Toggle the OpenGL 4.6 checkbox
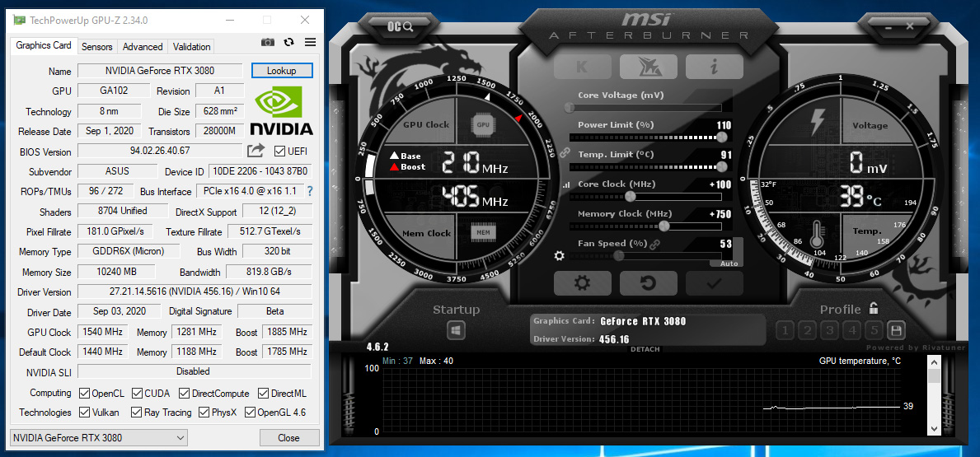 (x=250, y=412)
